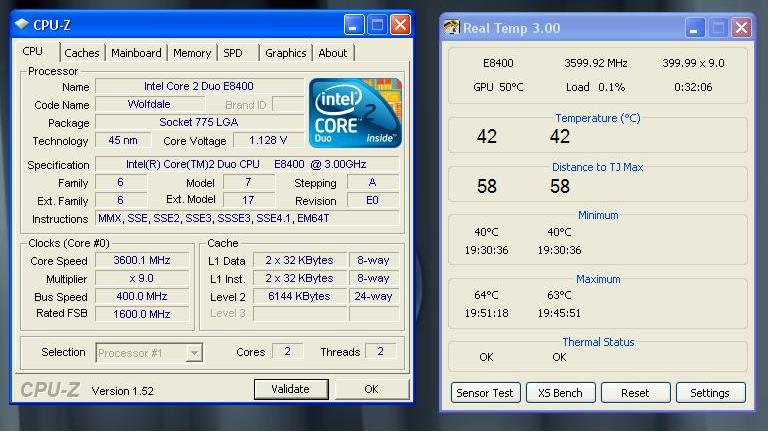Close the CPU-Z window
The image size is (770, 432).
[x=400, y=25]
